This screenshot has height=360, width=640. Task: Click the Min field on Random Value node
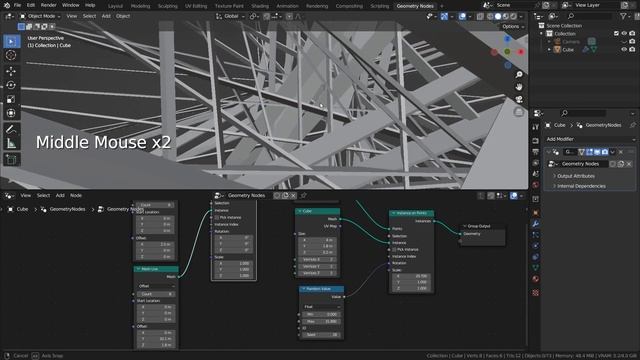tap(322, 314)
